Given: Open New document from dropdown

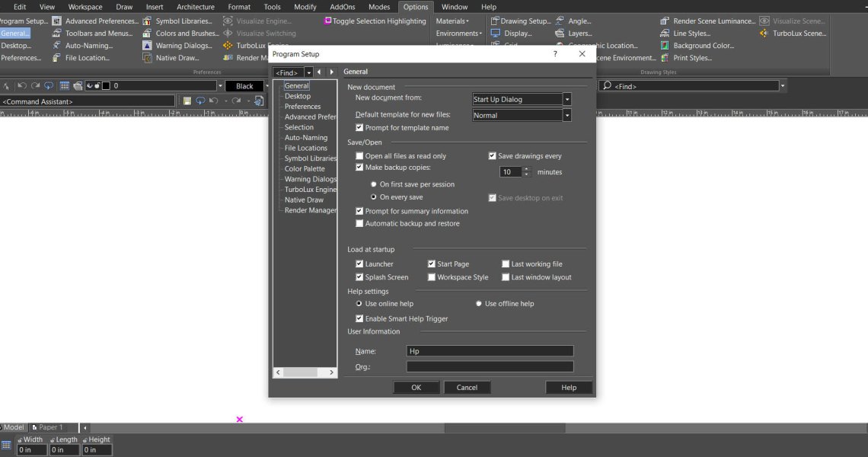Looking at the screenshot, I should tap(566, 99).
